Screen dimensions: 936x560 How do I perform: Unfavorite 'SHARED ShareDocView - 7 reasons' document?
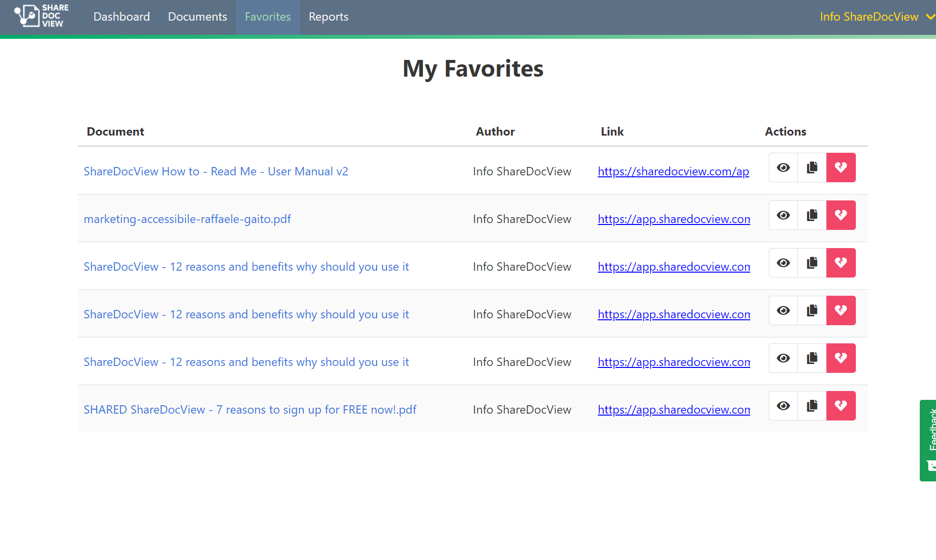pyautogui.click(x=841, y=405)
